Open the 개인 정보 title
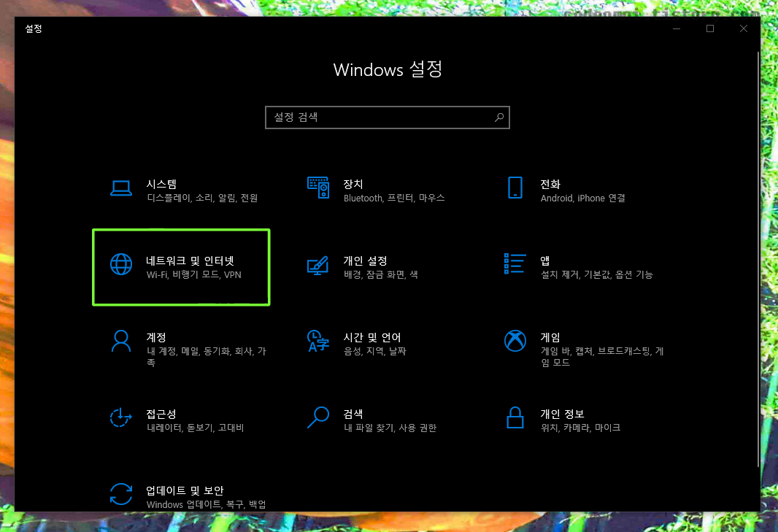 point(562,414)
